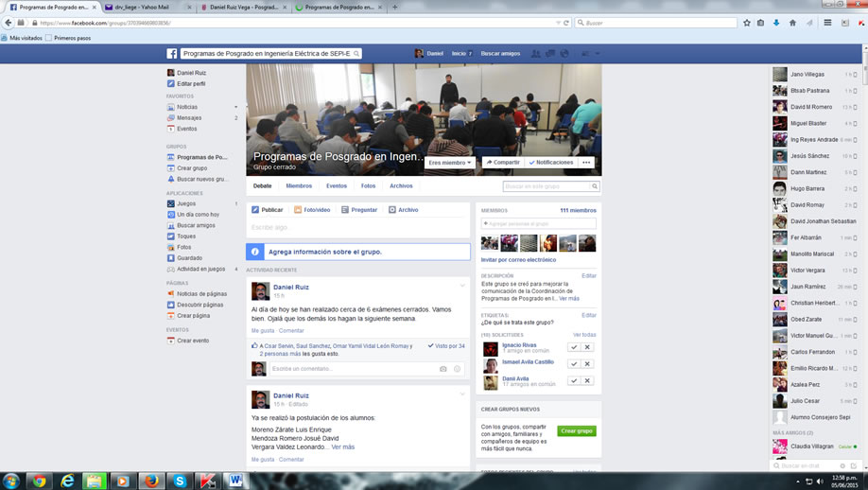Open privacy shortcuts icon in header
Image resolution: width=868 pixels, height=490 pixels.
point(585,54)
